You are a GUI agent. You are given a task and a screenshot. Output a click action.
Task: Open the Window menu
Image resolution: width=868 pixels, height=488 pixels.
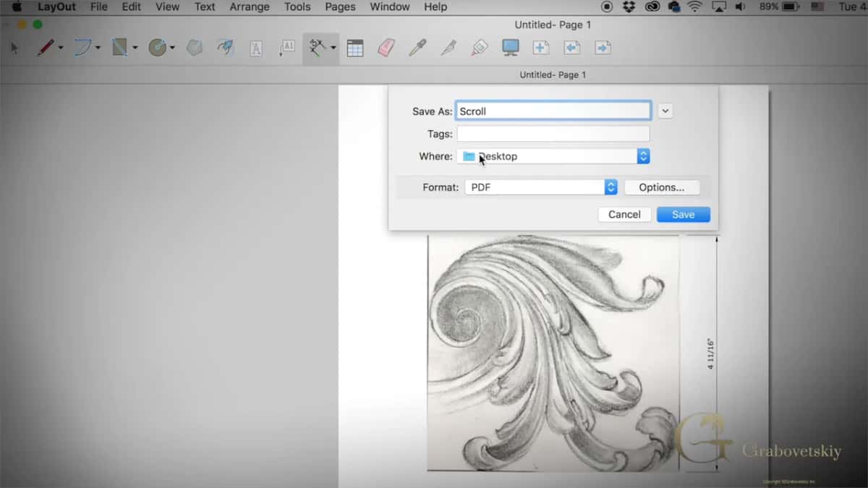[390, 7]
